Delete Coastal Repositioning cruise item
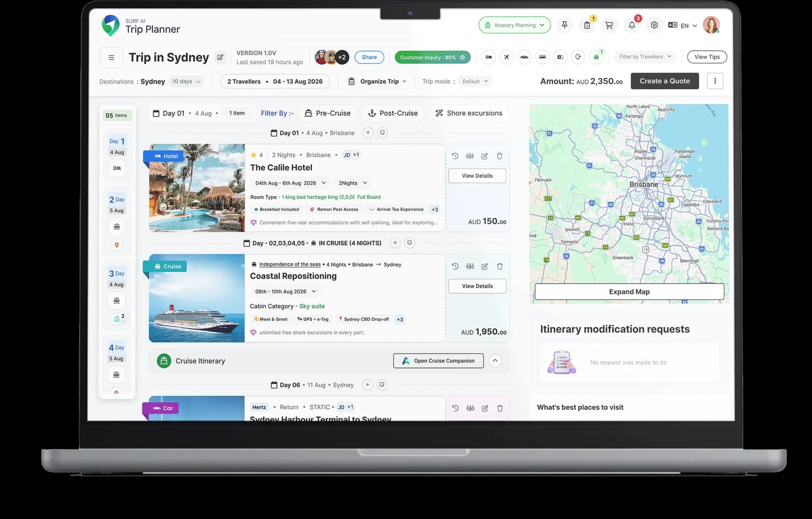Image resolution: width=812 pixels, height=519 pixels. point(499,266)
